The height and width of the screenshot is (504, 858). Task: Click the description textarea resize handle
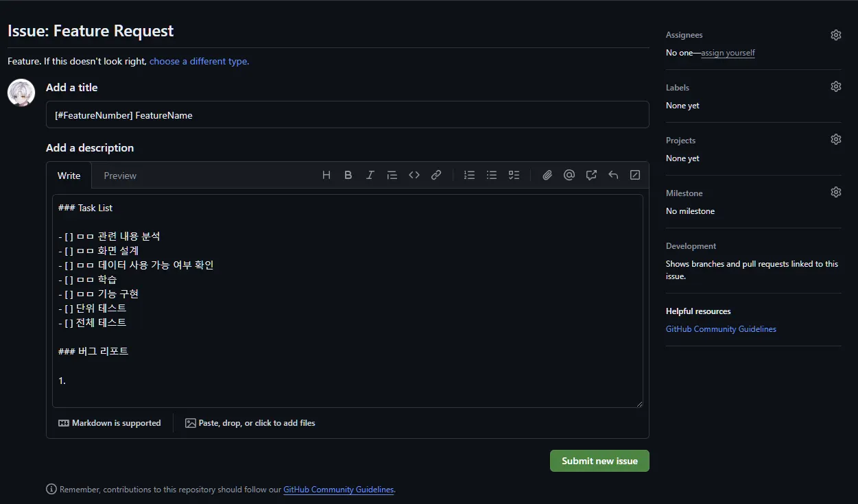point(639,404)
